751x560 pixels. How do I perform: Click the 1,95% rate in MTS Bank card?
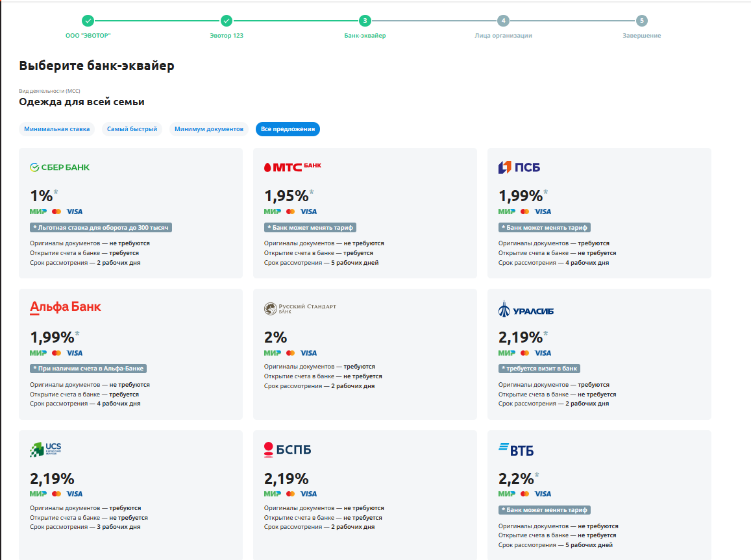[286, 196]
